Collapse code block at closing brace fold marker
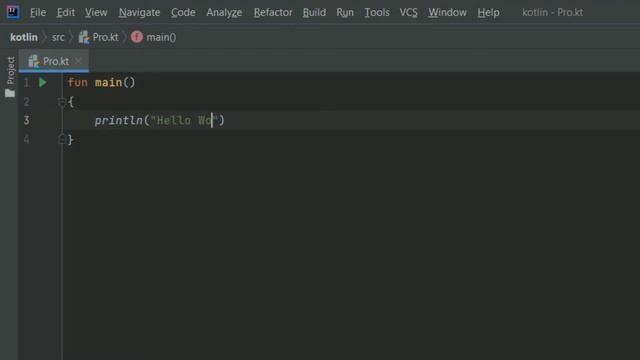The height and width of the screenshot is (360, 640). point(62,140)
